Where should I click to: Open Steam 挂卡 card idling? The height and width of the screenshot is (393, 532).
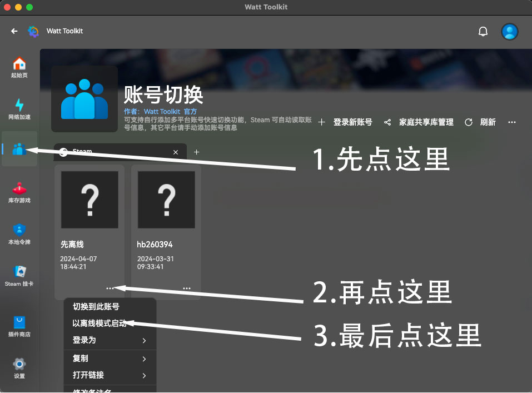(19, 276)
